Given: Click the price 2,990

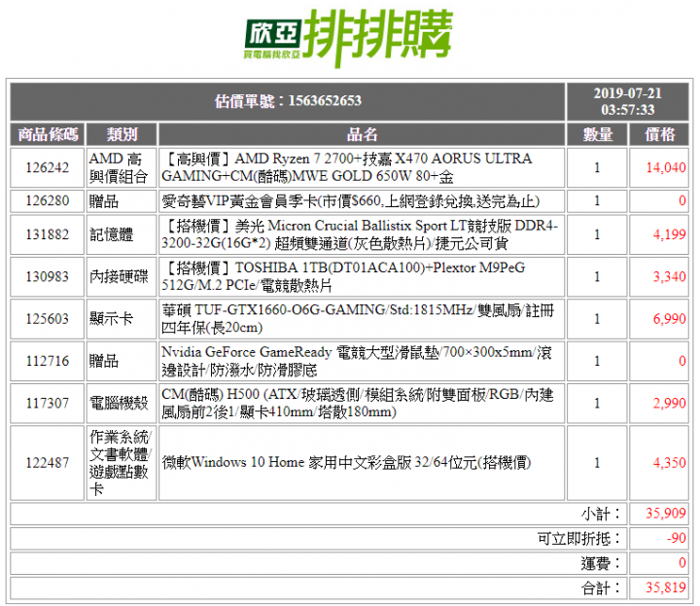Looking at the screenshot, I should (x=669, y=404).
